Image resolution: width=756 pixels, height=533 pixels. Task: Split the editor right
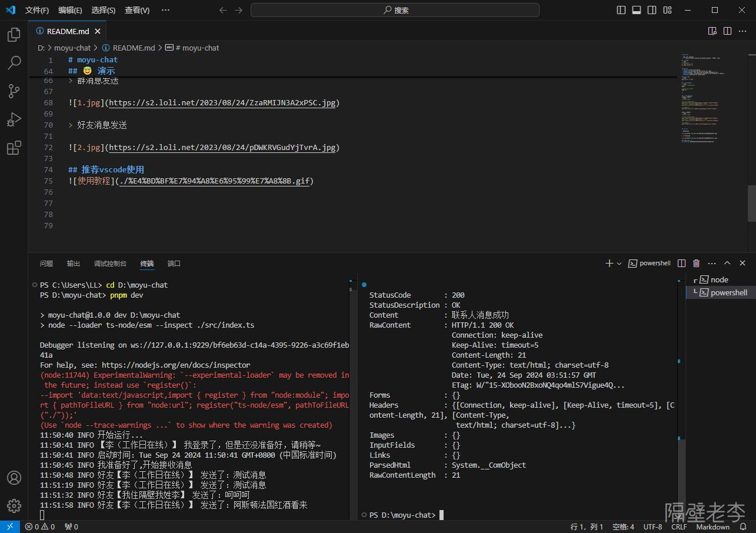(728, 31)
